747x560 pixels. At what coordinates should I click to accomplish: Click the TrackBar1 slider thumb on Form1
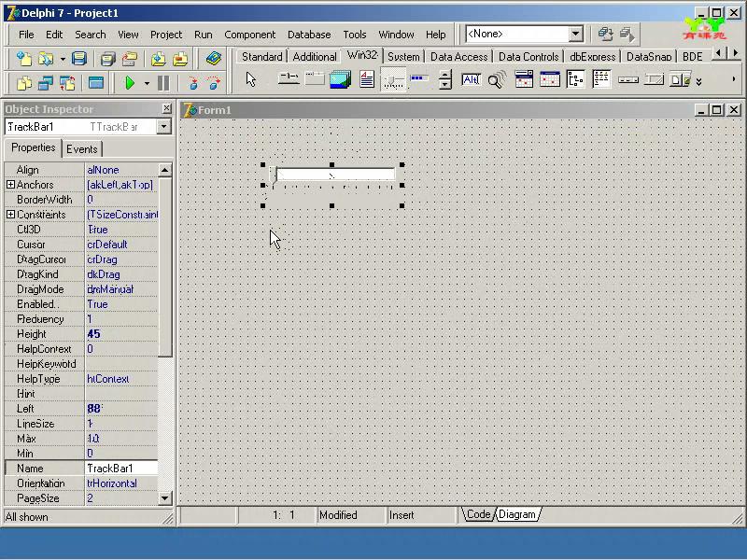(274, 175)
